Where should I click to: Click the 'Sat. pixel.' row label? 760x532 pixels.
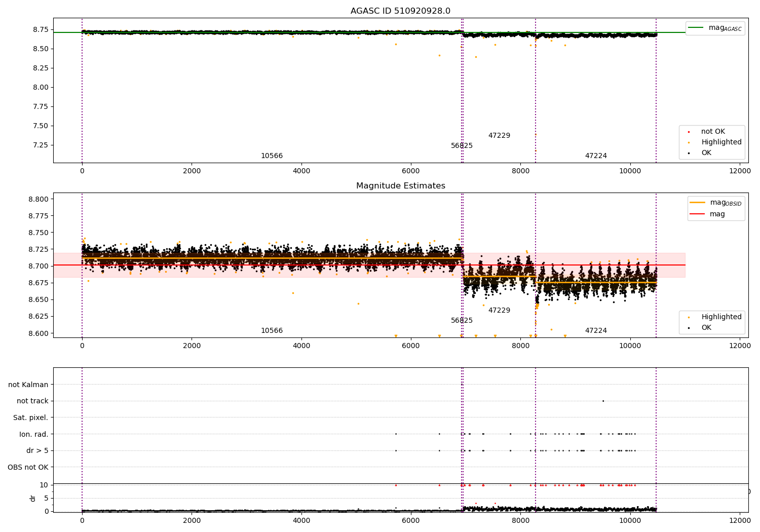(x=30, y=417)
